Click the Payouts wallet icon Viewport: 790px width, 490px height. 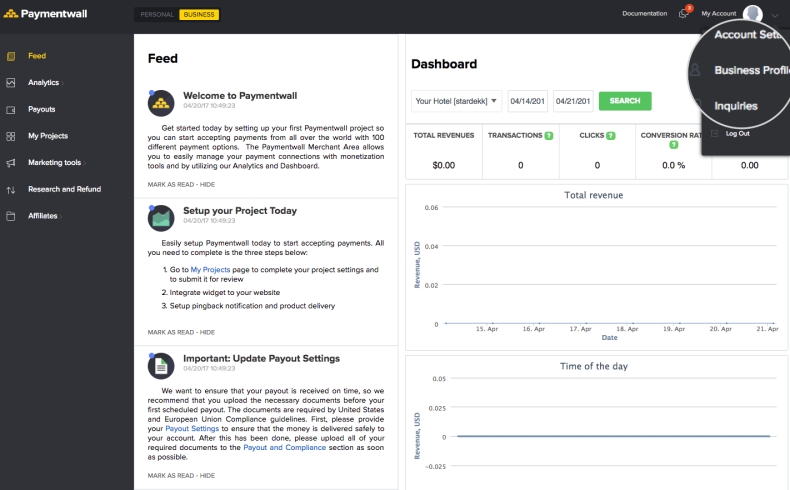(10, 109)
